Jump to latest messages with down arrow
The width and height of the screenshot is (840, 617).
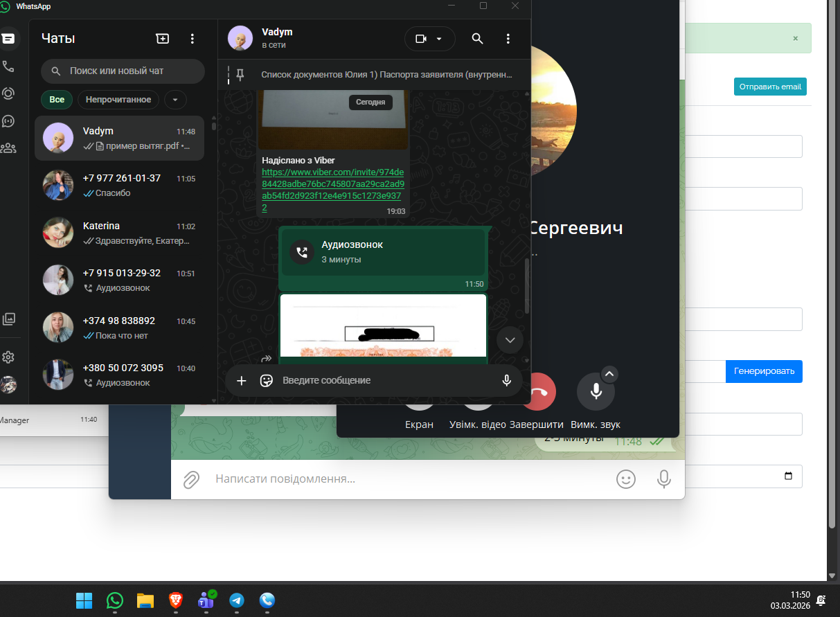tap(510, 340)
